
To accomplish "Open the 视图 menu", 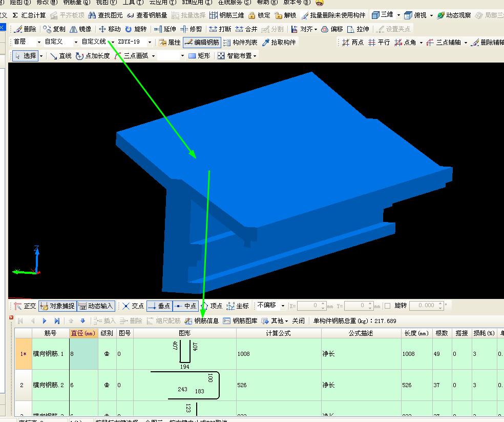I will coord(107,2).
